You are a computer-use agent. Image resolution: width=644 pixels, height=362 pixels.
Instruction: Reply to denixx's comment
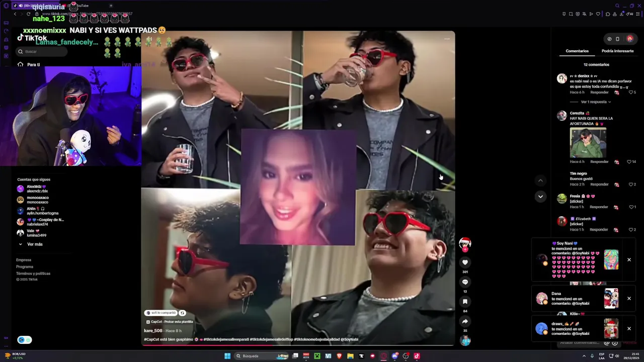pyautogui.click(x=599, y=93)
